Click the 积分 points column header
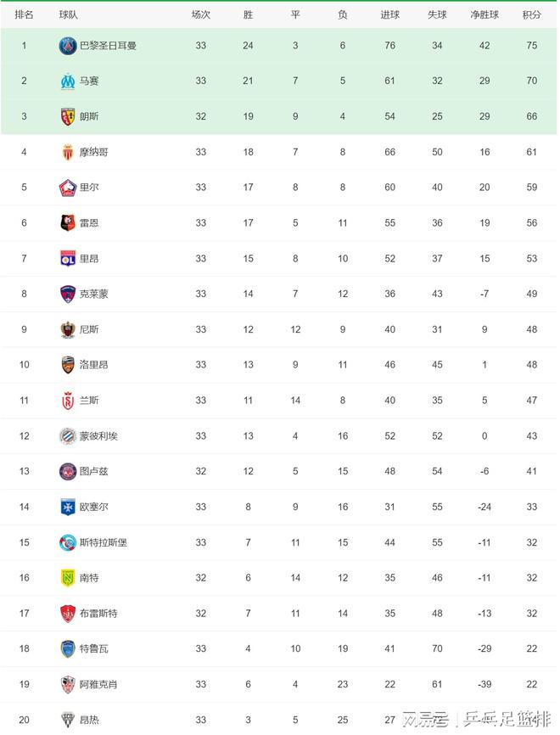The width and height of the screenshot is (560, 735). click(532, 15)
